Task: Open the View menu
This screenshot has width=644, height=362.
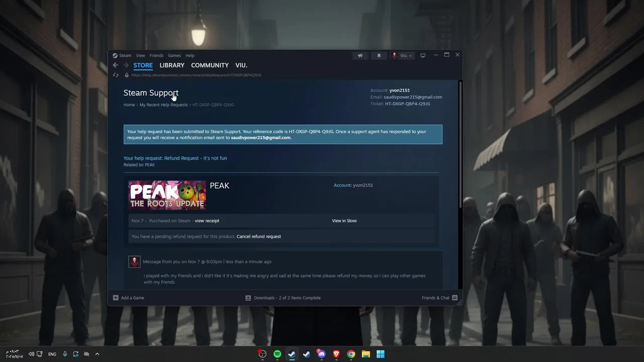Action: click(x=140, y=55)
